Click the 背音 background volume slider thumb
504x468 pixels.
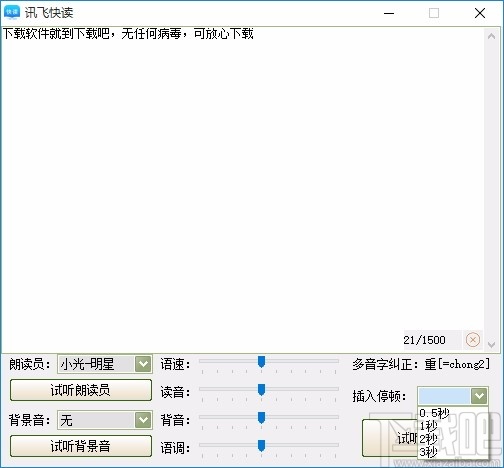click(261, 418)
